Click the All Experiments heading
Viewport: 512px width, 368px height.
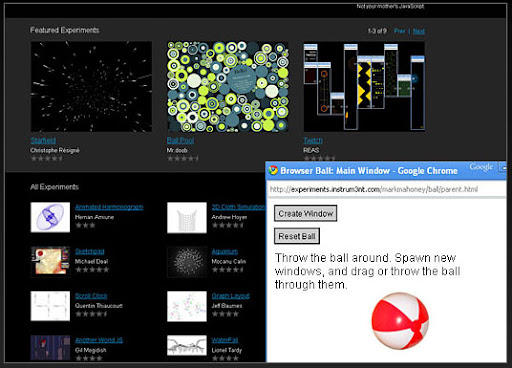click(x=54, y=187)
